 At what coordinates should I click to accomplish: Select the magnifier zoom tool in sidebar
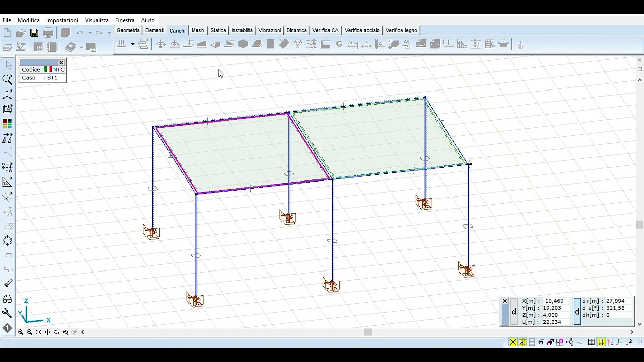click(8, 79)
